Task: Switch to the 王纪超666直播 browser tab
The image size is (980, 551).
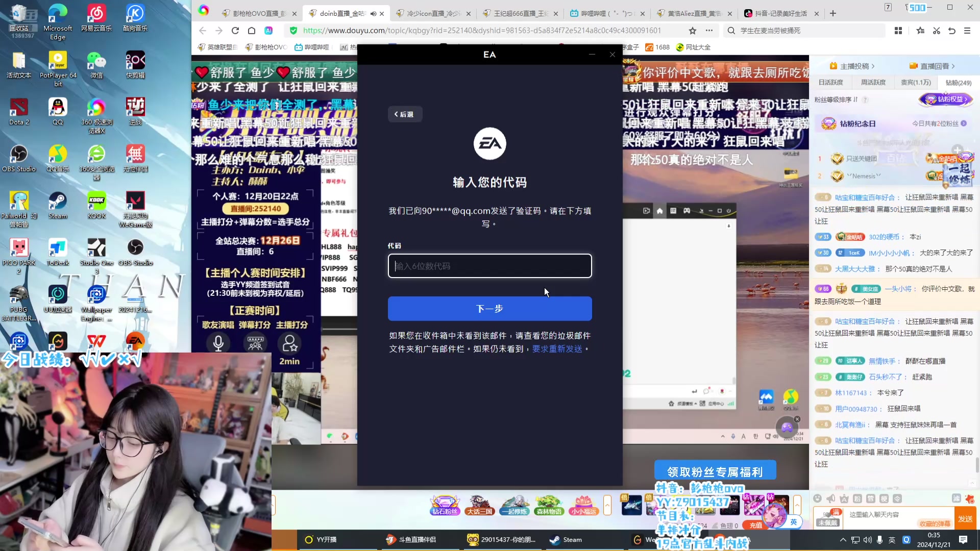Action: (521, 14)
